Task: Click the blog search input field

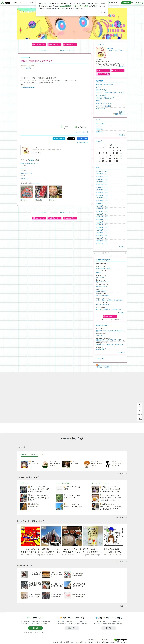Action: point(109,253)
